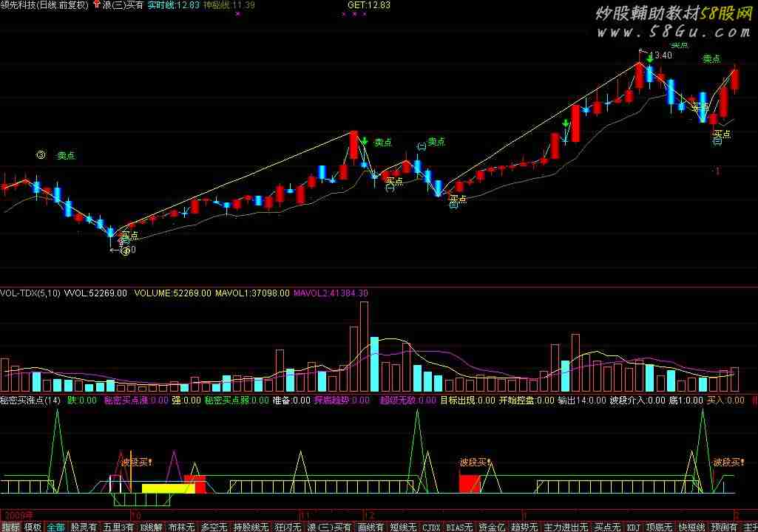This screenshot has height=532, width=758.
Task: Click the rightmost 波段买! signal marker
Action: (728, 463)
